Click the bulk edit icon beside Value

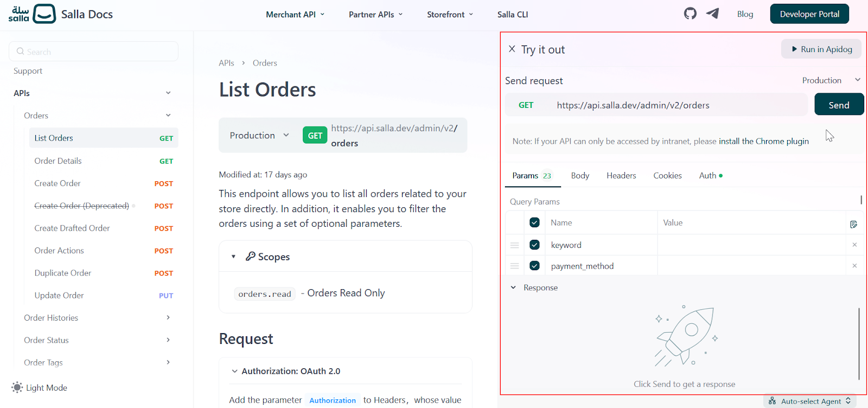click(x=853, y=224)
